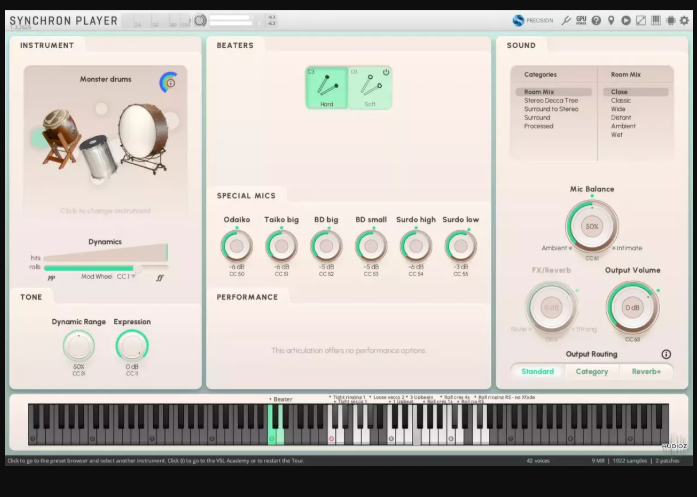The image size is (697, 497).
Task: Select Surround to Stereo category
Action: (551, 109)
